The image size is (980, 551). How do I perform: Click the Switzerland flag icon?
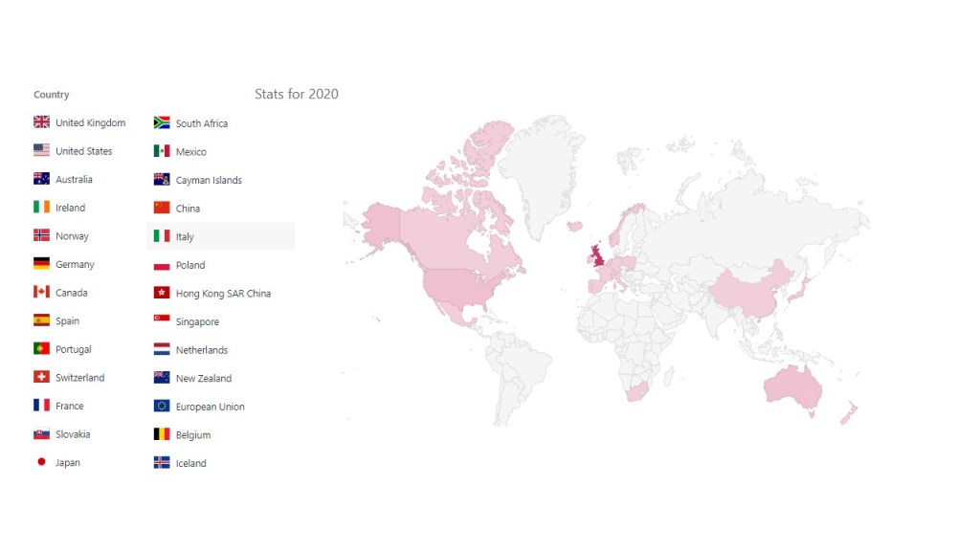point(41,378)
